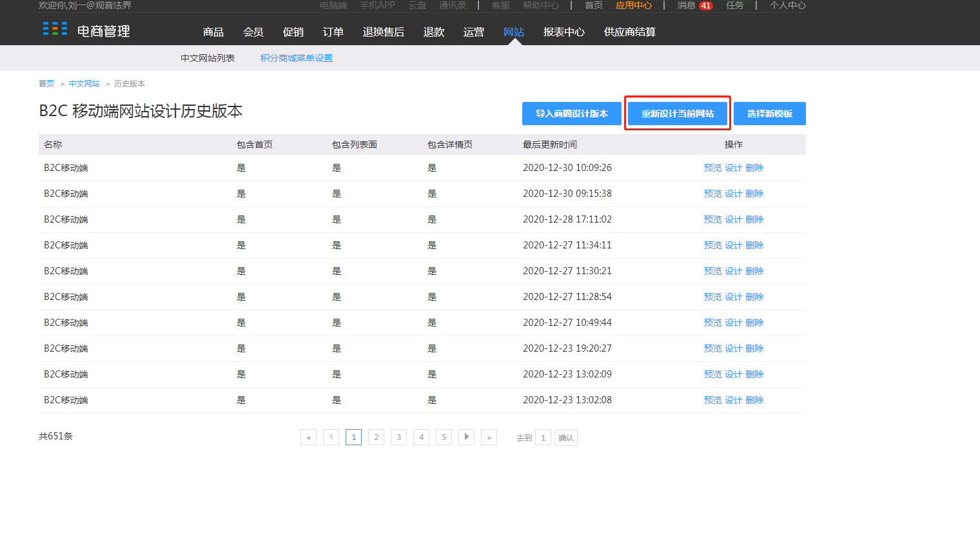Open the 报表中心 menu

point(564,32)
